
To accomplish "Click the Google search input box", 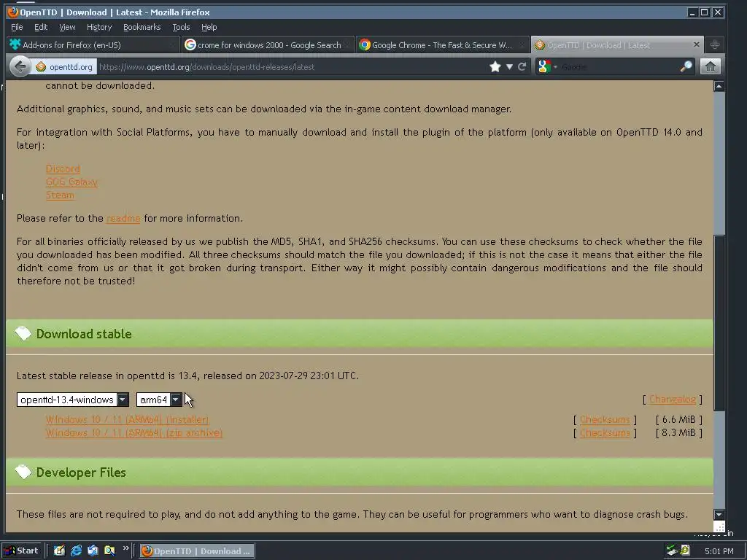I will 619,66.
